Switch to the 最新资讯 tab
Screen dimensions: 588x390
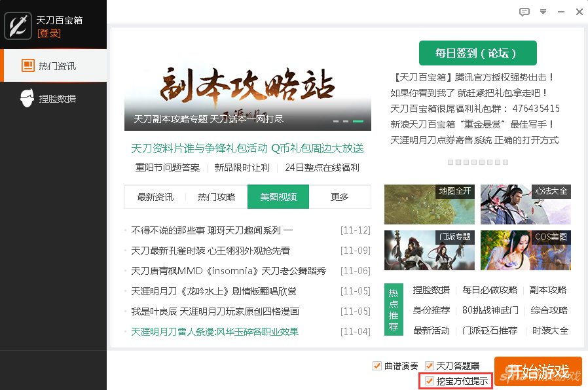tap(155, 197)
